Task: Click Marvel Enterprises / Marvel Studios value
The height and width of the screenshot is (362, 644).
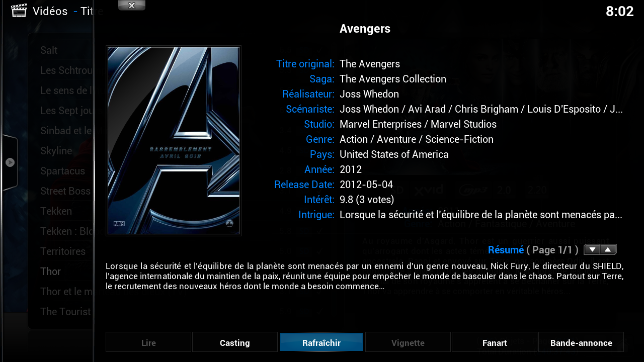Action: pos(418,124)
